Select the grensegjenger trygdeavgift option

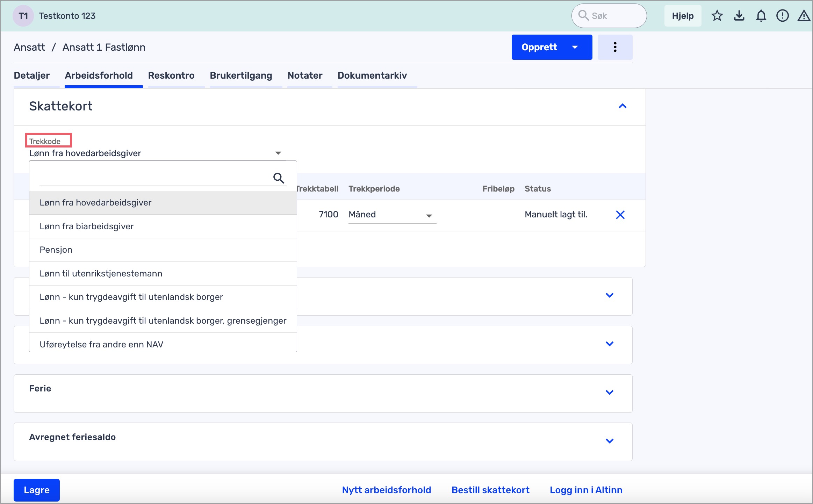coord(163,321)
